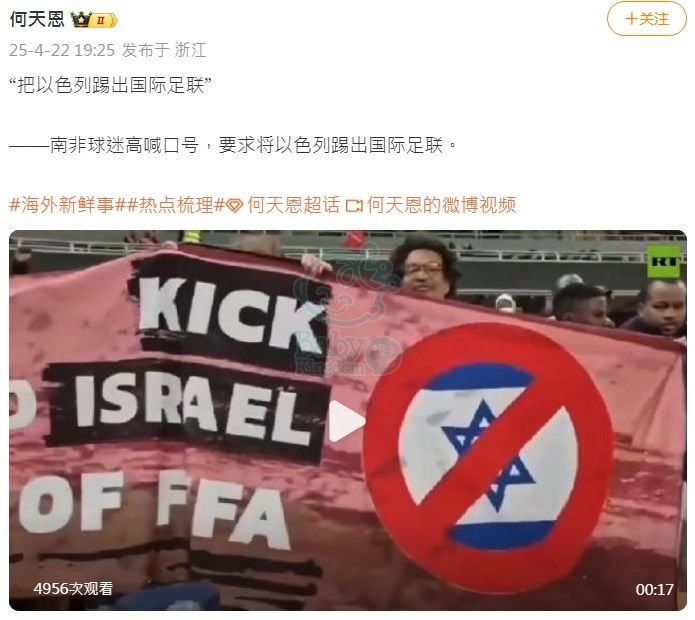Click the crown VIP badge icon
The height and width of the screenshot is (620, 695).
tap(82, 19)
